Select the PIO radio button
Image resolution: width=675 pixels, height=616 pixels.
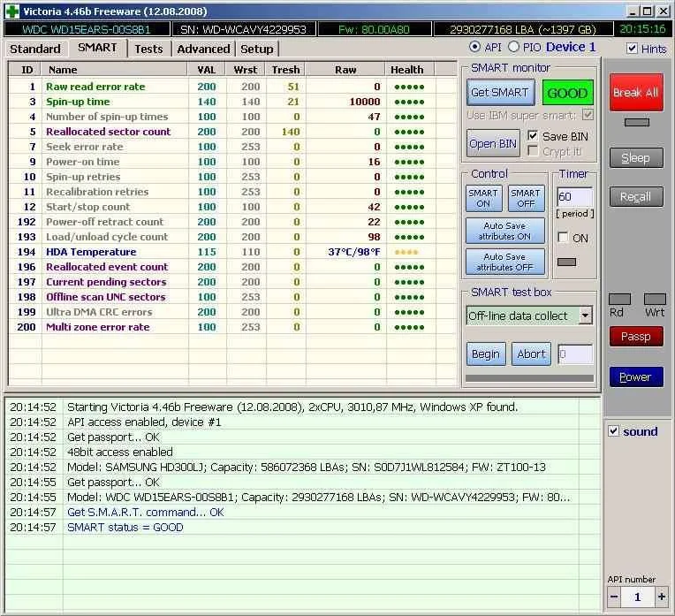pos(526,47)
